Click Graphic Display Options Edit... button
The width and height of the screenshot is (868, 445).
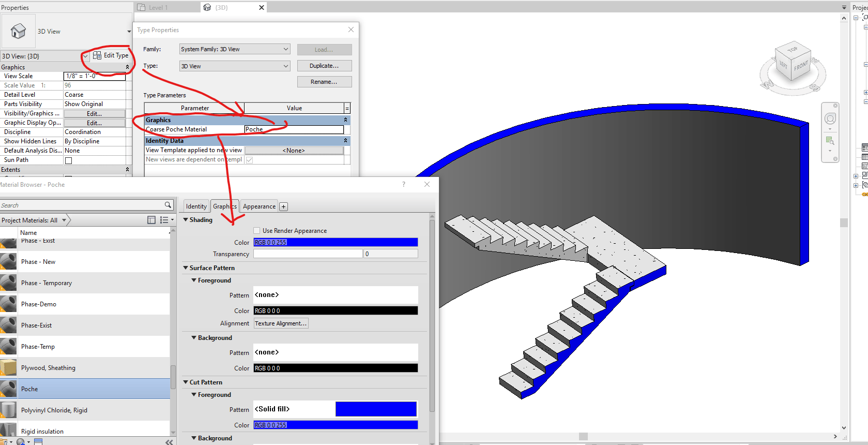[94, 123]
